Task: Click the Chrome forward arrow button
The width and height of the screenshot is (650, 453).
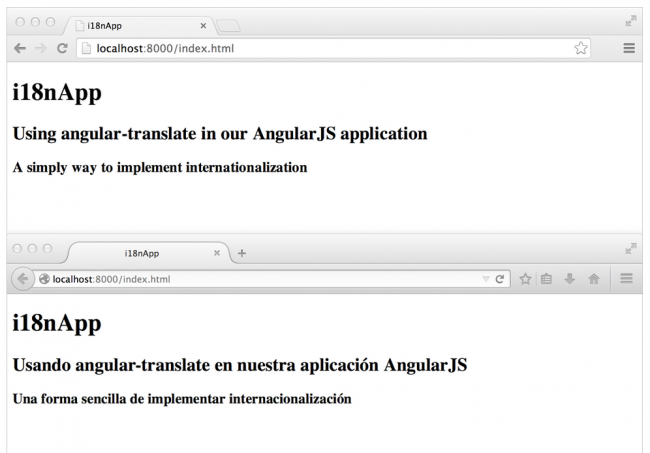Action: click(x=40, y=47)
